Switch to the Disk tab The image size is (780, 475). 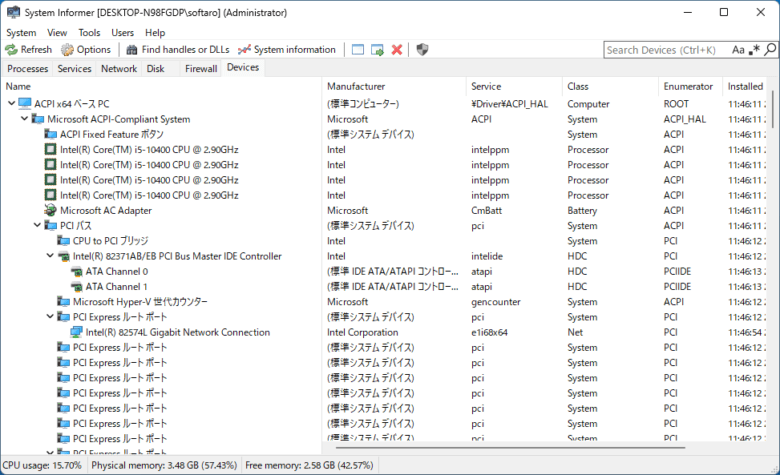coord(156,69)
